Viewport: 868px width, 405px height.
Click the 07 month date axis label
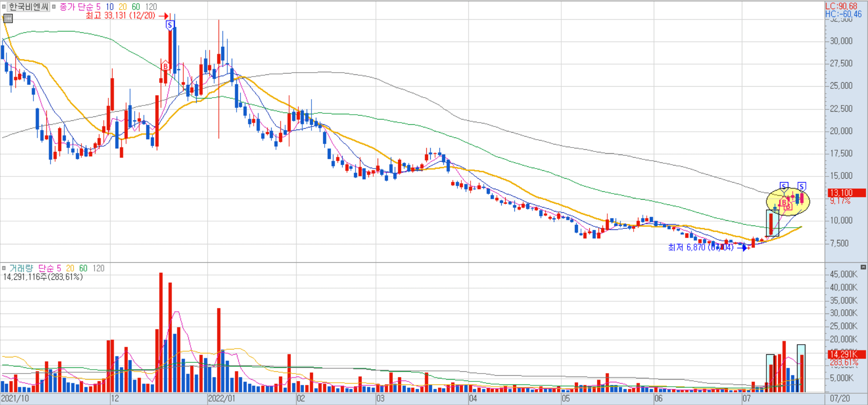pos(747,398)
